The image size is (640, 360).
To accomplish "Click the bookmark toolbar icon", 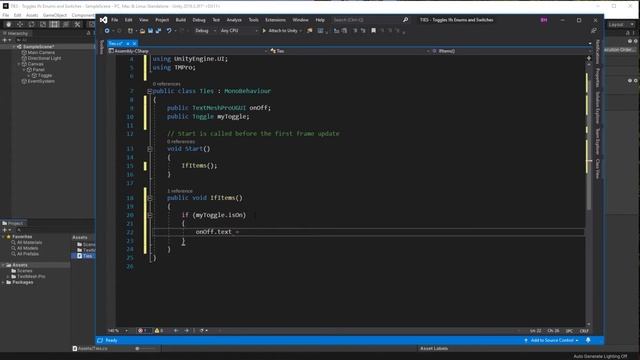I will pos(373,31).
